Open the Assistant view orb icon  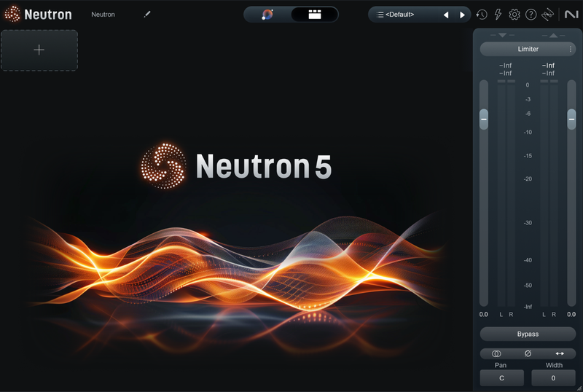pyautogui.click(x=267, y=15)
